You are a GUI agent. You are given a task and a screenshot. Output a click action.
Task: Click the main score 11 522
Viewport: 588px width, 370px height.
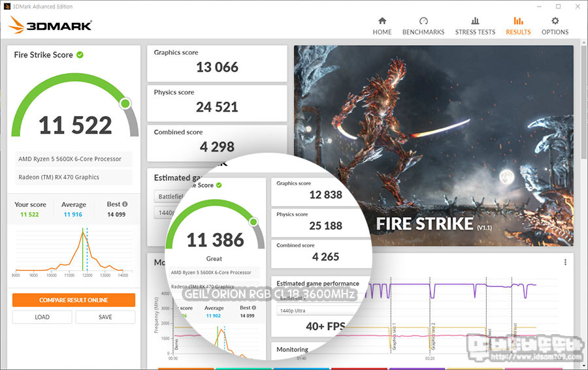pos(75,125)
